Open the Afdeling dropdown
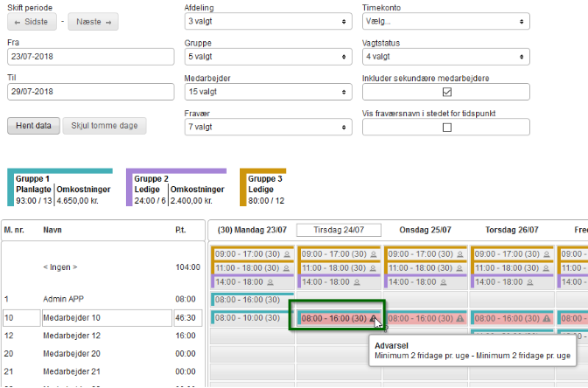Viewport: 588px width, 388px height. [268, 21]
